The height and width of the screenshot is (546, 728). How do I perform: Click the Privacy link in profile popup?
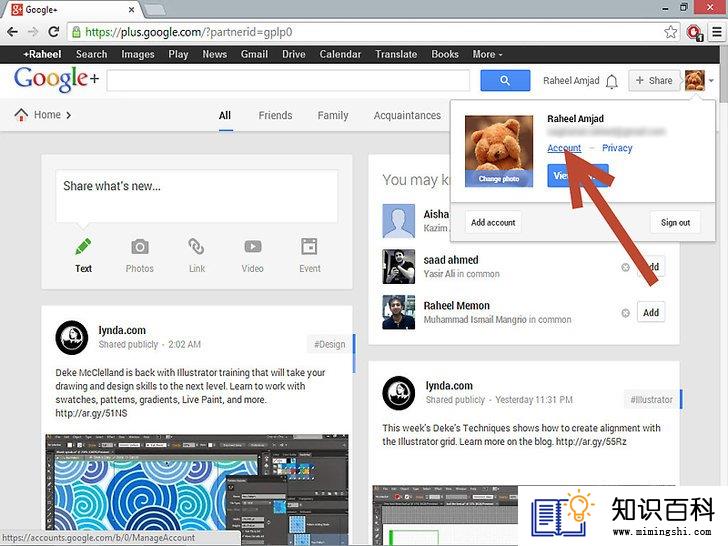point(617,148)
